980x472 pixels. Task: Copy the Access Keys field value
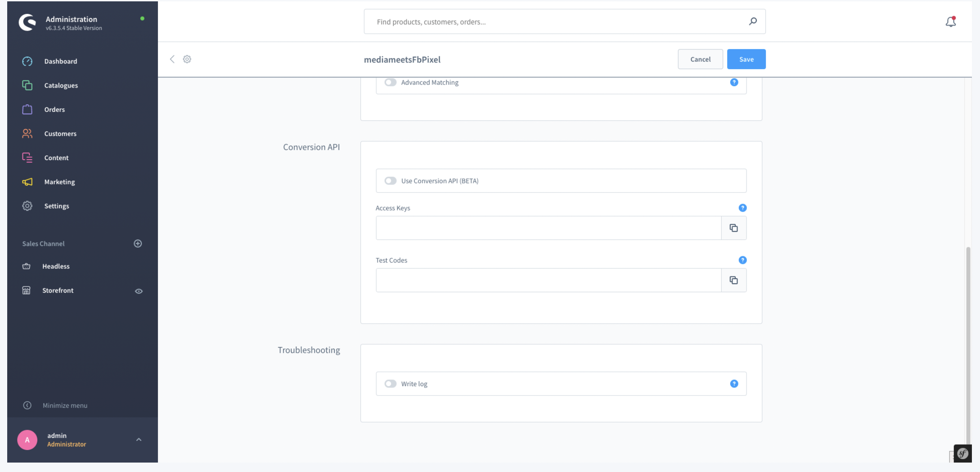(734, 228)
